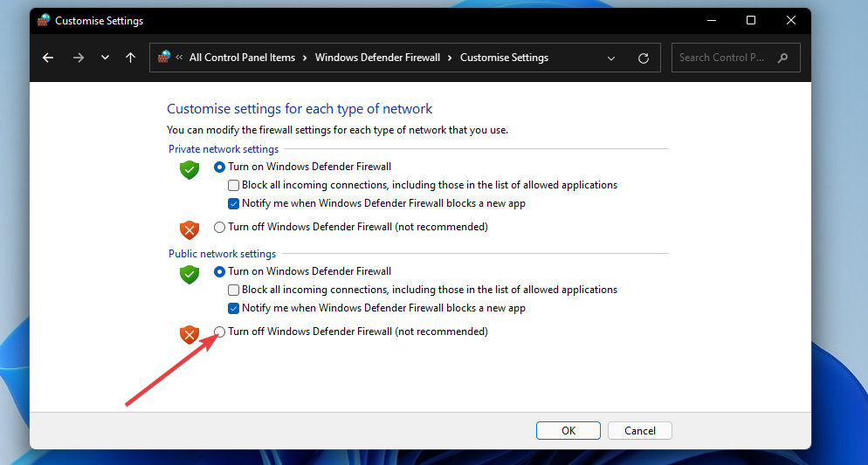Click Public network settings heading
This screenshot has width=868, height=465.
click(222, 254)
